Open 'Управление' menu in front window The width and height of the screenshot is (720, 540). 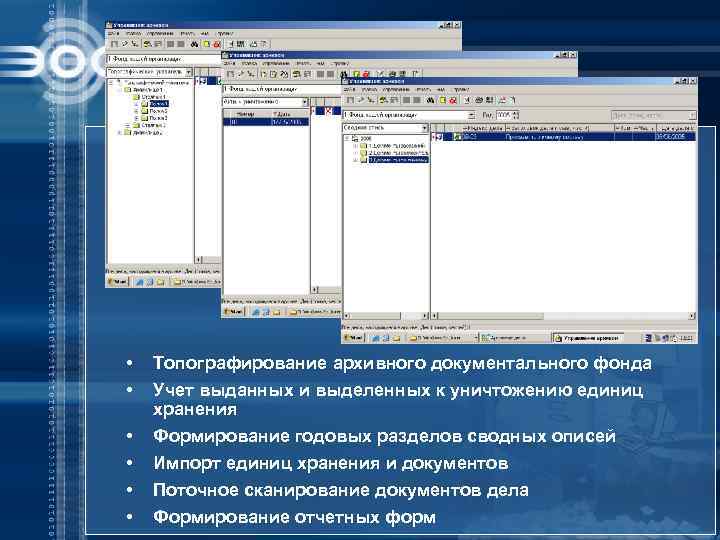pyautogui.click(x=396, y=90)
